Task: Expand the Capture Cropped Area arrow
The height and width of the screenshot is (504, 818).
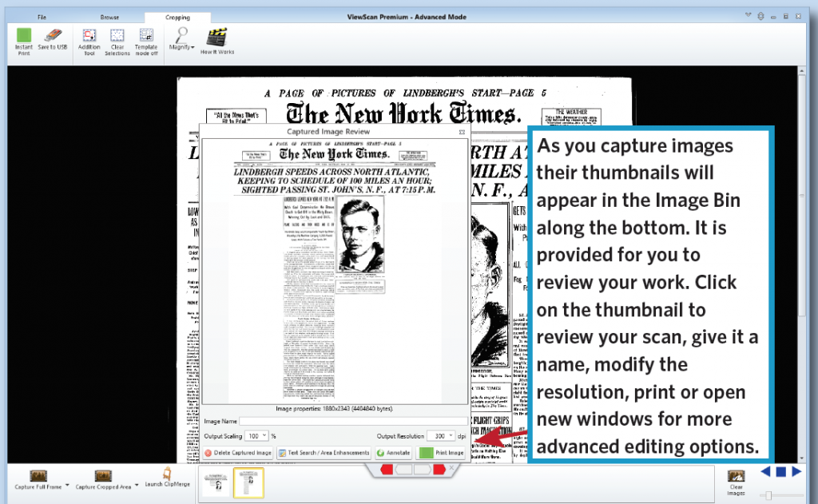Action: (x=137, y=485)
